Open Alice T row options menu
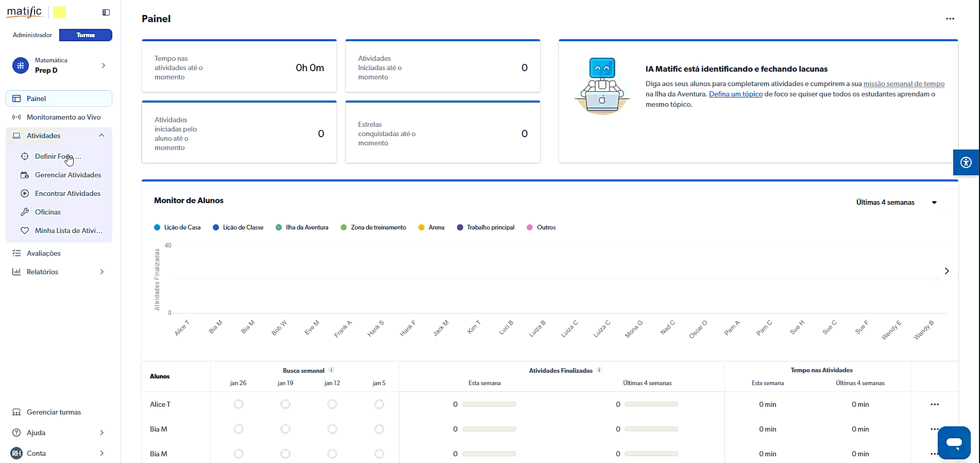Viewport: 980px width, 463px height. pos(934,404)
